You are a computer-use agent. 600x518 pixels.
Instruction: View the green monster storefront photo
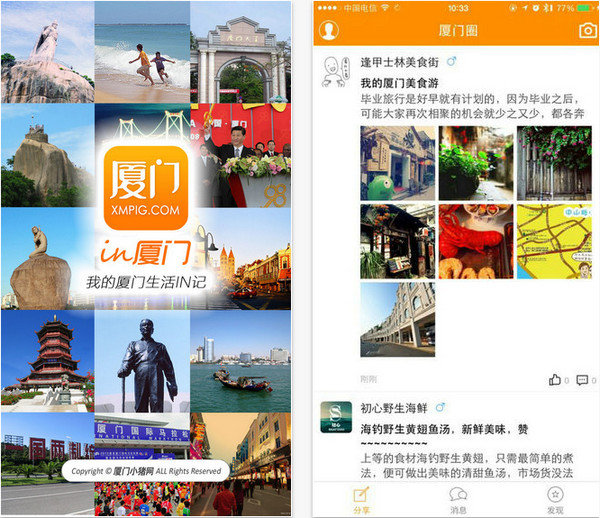[398, 163]
